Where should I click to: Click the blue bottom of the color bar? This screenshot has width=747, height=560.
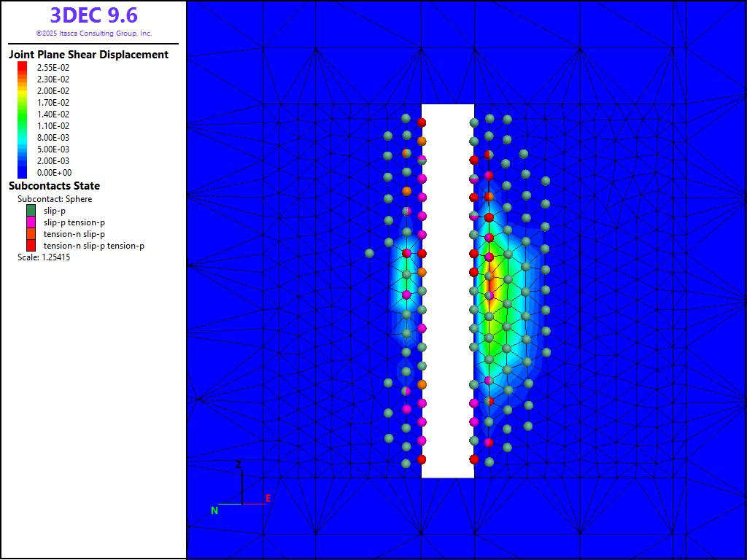[x=23, y=174]
